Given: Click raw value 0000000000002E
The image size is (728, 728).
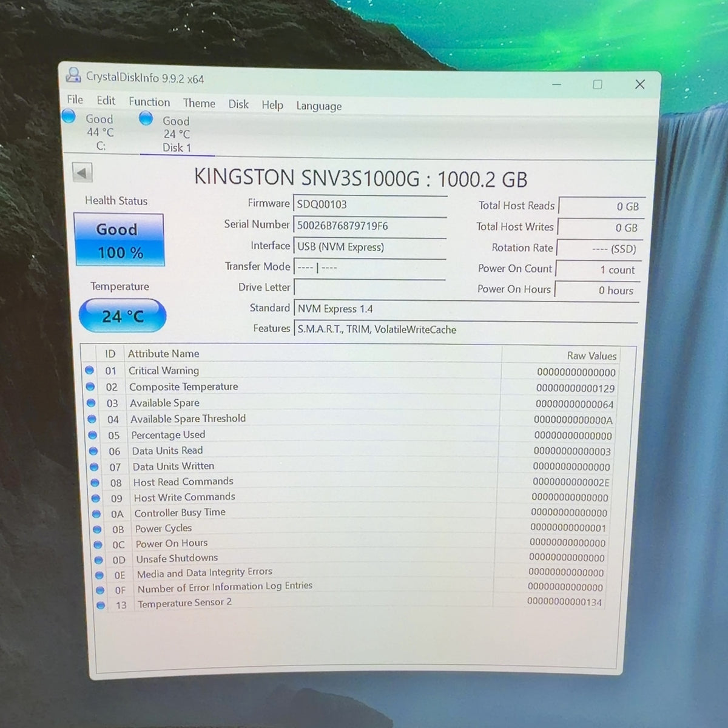Looking at the screenshot, I should point(571,482).
